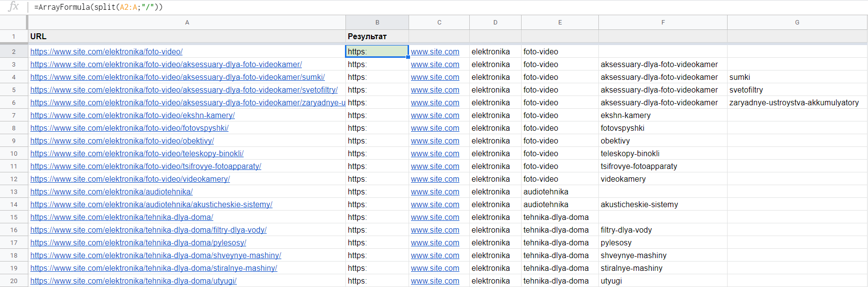The height and width of the screenshot is (287, 868).
Task: Open the link ending in utyugi/
Action: tap(134, 281)
